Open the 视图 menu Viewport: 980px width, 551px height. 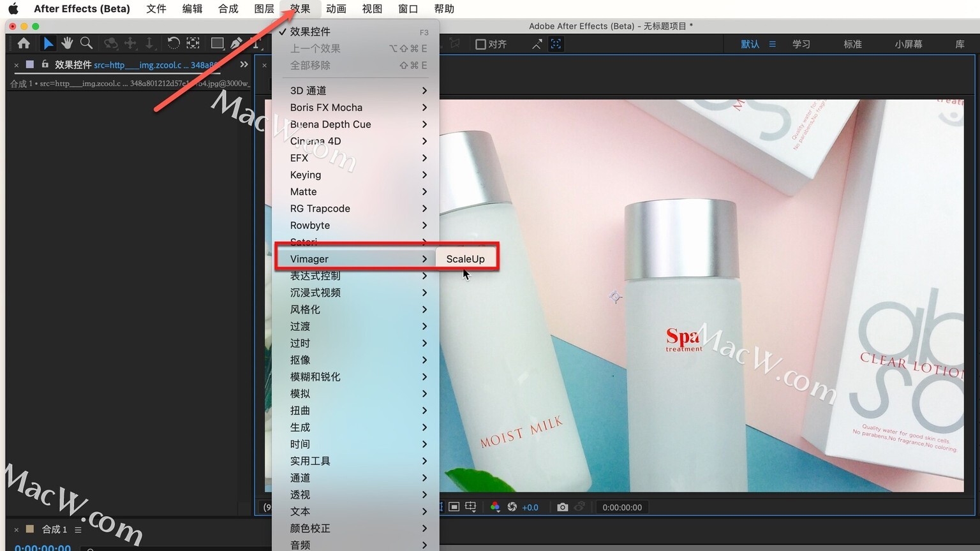[x=372, y=9]
